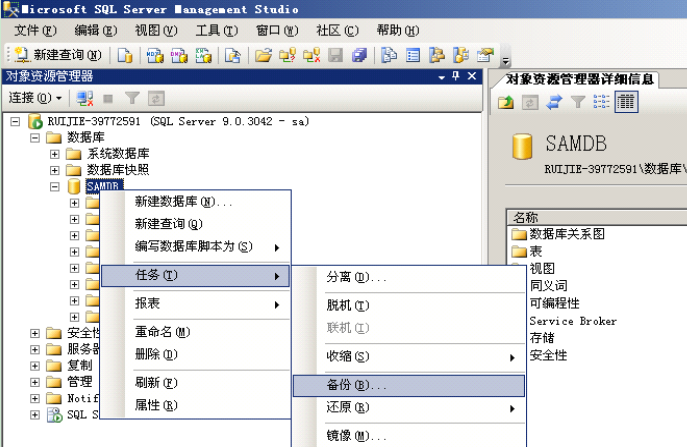Image resolution: width=687 pixels, height=447 pixels.
Task: Choose 重命名 in context menu
Action: click(195, 332)
